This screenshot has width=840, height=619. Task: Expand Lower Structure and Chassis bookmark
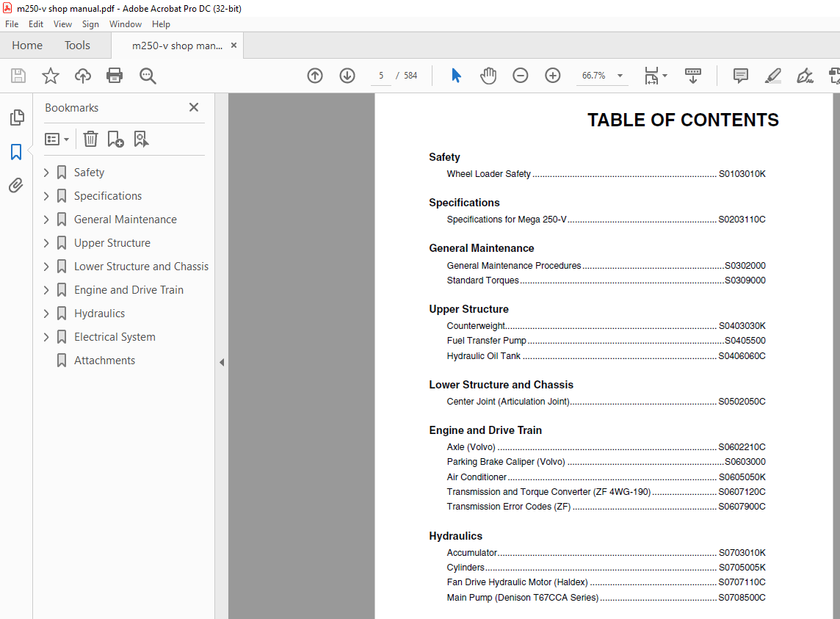tap(46, 267)
